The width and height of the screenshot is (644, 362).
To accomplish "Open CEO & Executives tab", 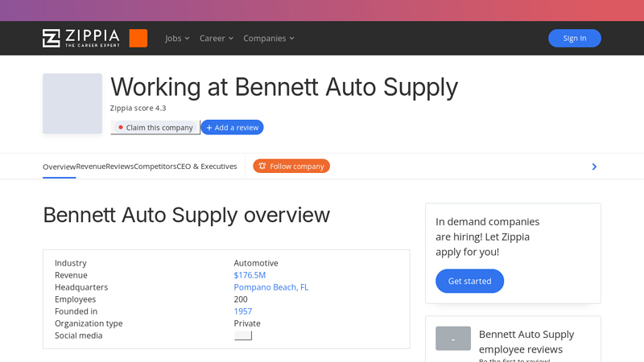I will coord(207,167).
